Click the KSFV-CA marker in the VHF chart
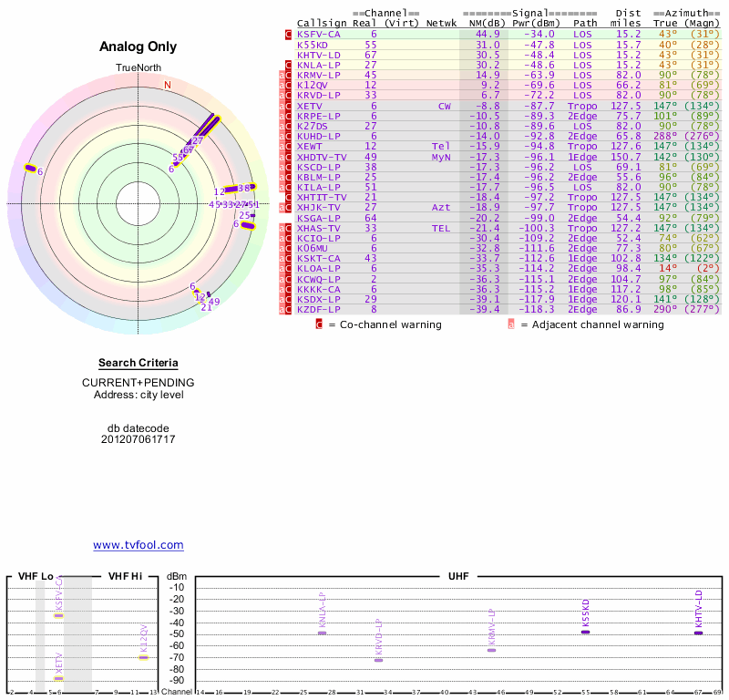The height and width of the screenshot is (700, 729). (58, 616)
